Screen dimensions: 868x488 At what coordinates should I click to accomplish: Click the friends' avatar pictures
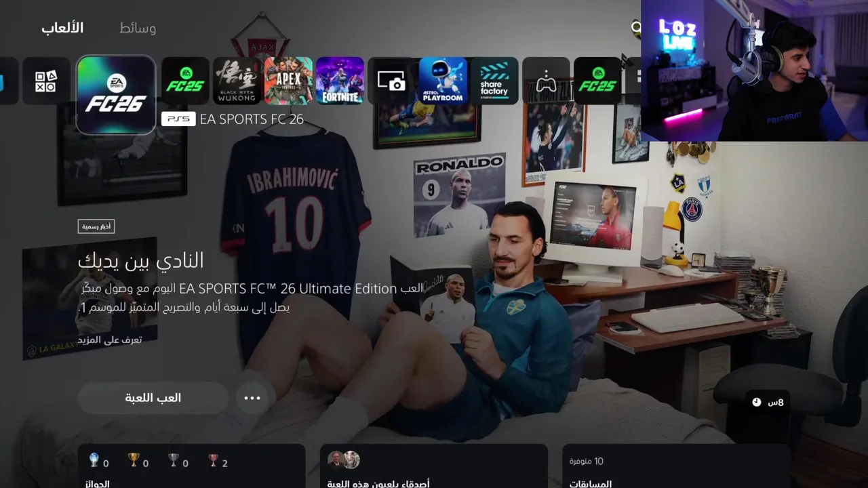click(343, 460)
